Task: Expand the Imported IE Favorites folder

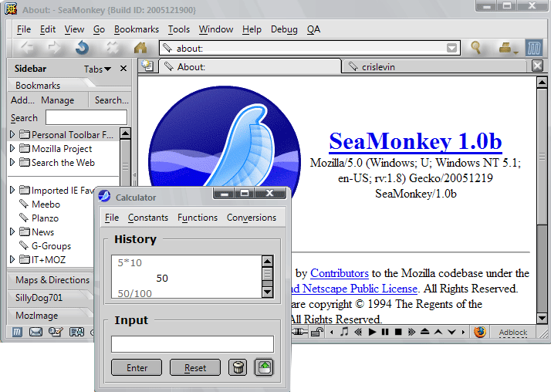Action: pyautogui.click(x=12, y=190)
